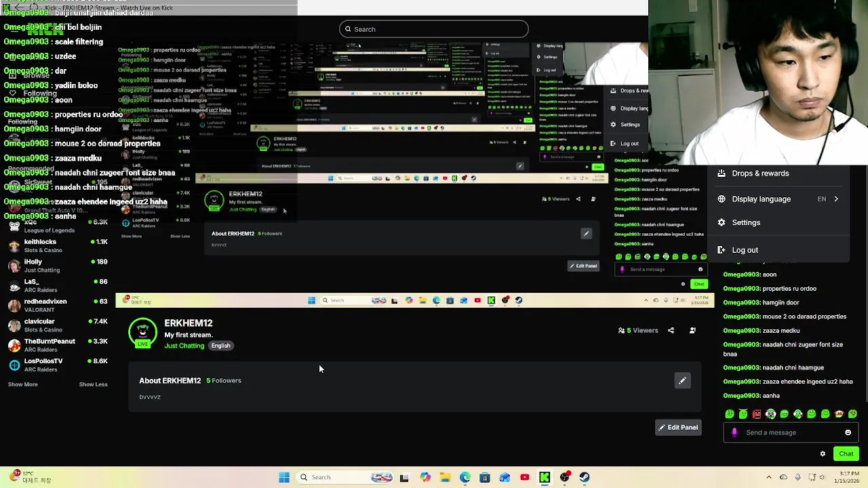This screenshot has height=488, width=868.
Task: Click the taskbar clock showing 3:17 PM
Action: (x=847, y=476)
